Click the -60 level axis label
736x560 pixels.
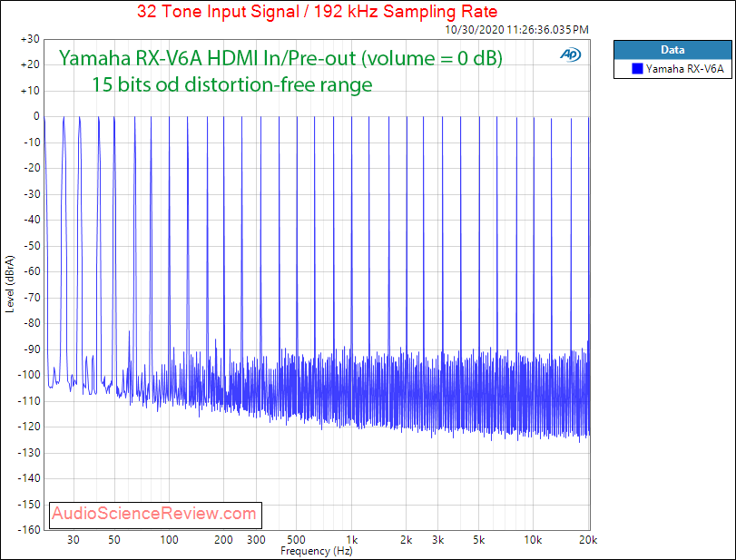coord(32,271)
